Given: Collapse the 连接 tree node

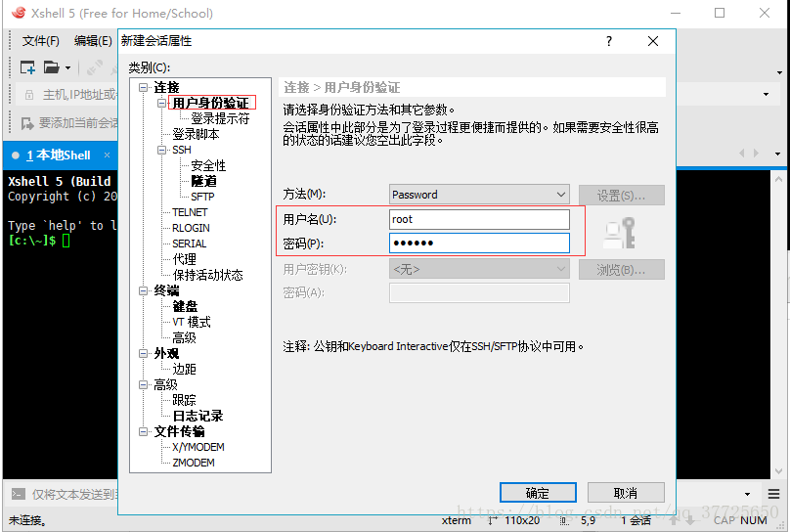Looking at the screenshot, I should (x=144, y=87).
